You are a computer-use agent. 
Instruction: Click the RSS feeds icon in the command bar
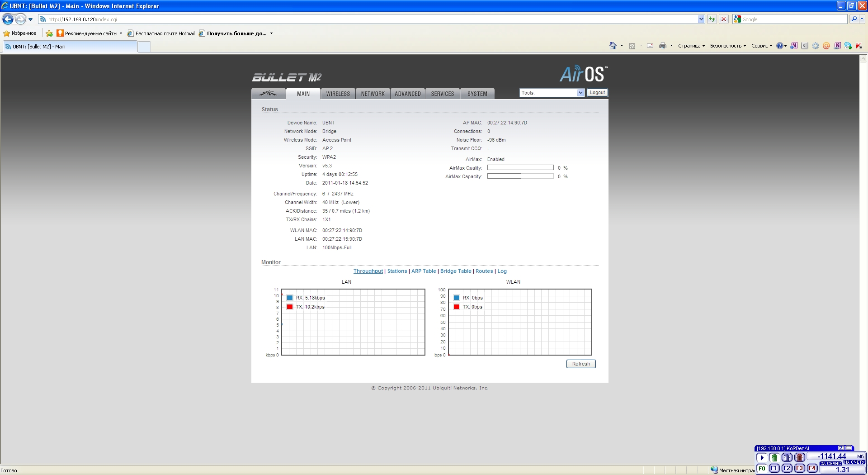coord(632,46)
